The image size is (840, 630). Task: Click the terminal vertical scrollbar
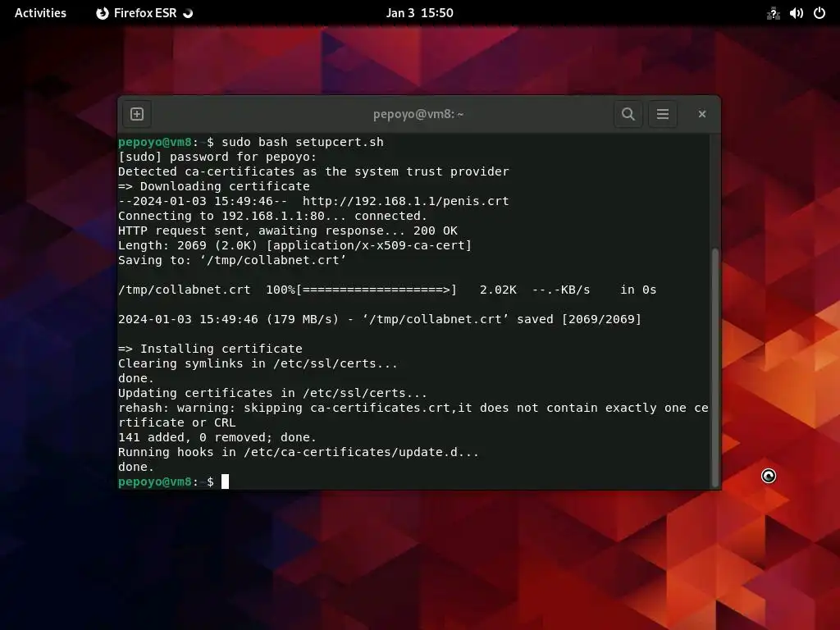(714, 367)
